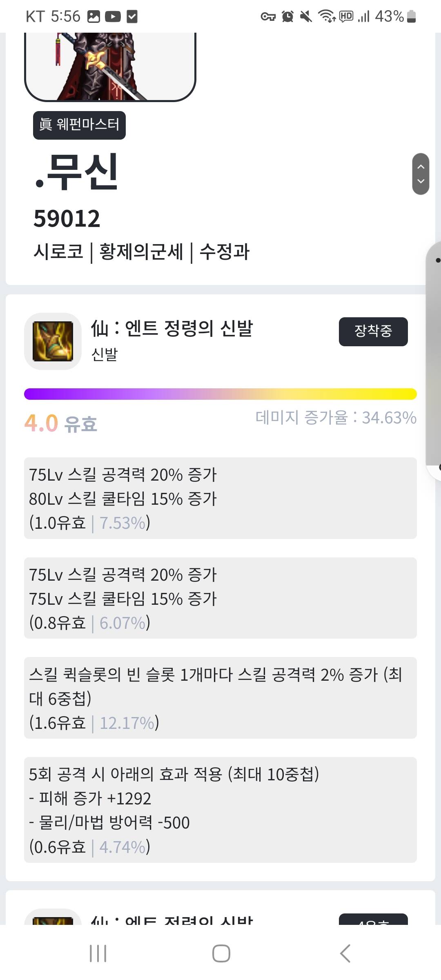The image size is (441, 980).
Task: Tap the up chevron on floating scroller
Action: tap(421, 167)
